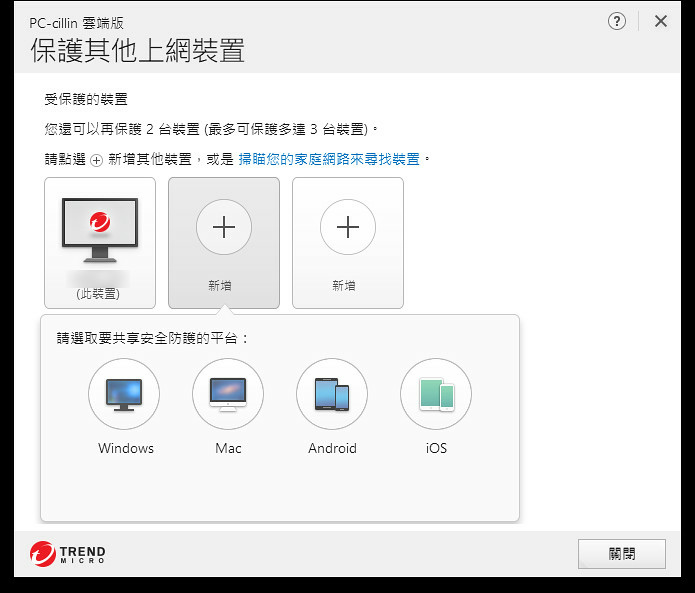The height and width of the screenshot is (593, 695).
Task: Click the Mac label text
Action: tap(228, 448)
